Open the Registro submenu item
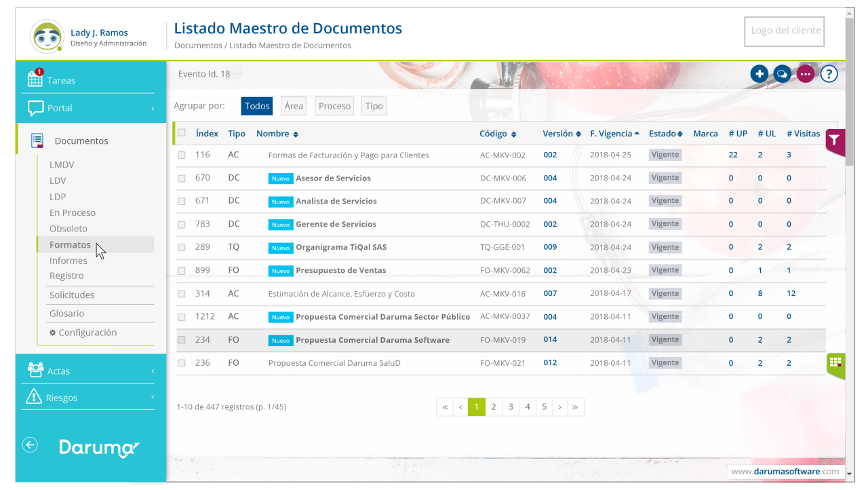 [x=66, y=276]
